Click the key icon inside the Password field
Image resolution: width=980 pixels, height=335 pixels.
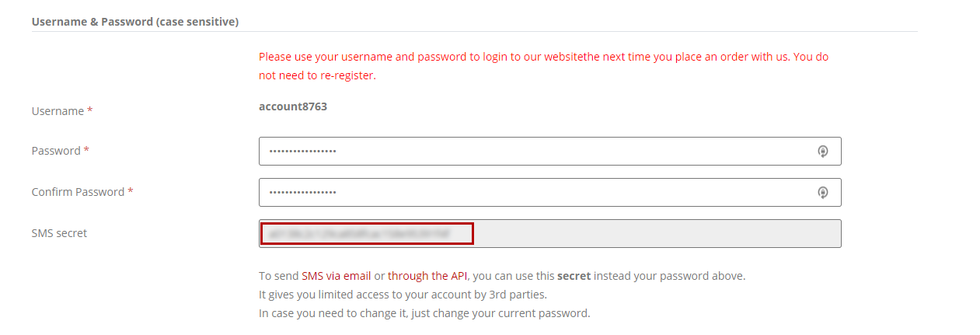823,152
